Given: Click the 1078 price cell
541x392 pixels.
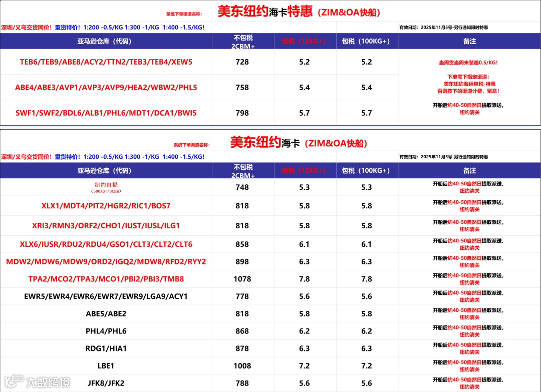Looking at the screenshot, I should [x=242, y=279].
